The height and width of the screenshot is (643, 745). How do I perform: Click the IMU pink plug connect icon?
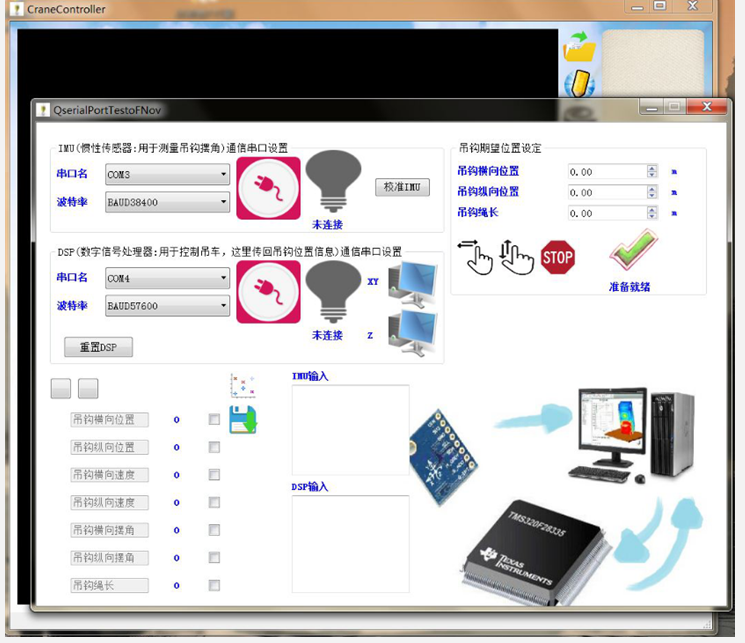tap(268, 189)
